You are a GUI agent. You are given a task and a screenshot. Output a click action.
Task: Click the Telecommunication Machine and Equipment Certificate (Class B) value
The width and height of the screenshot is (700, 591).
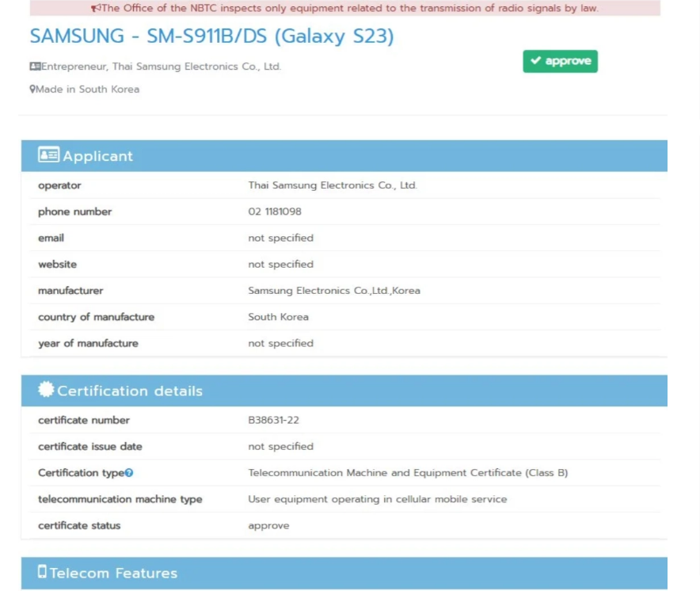point(408,473)
